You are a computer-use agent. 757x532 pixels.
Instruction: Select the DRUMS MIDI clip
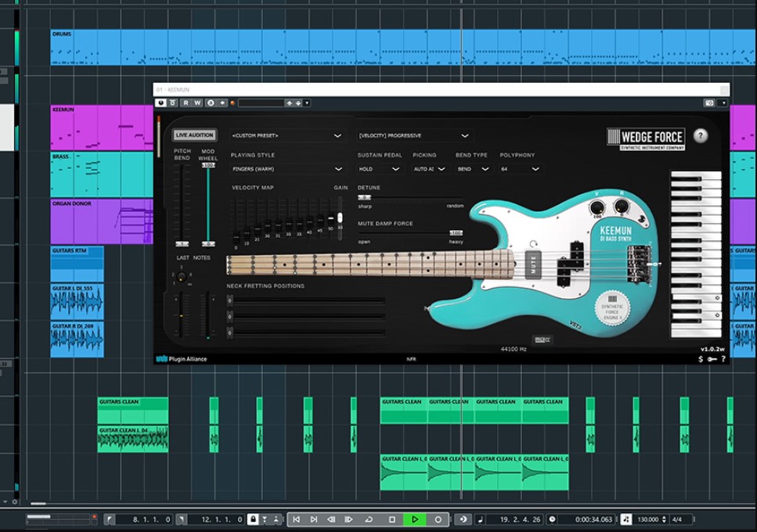[x=403, y=47]
